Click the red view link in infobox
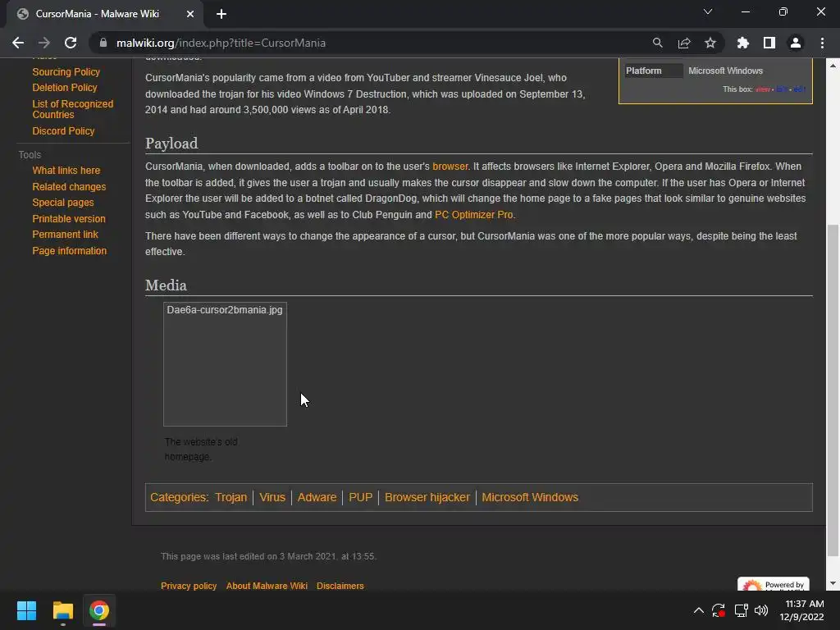Viewport: 840px width, 630px height. [762, 89]
